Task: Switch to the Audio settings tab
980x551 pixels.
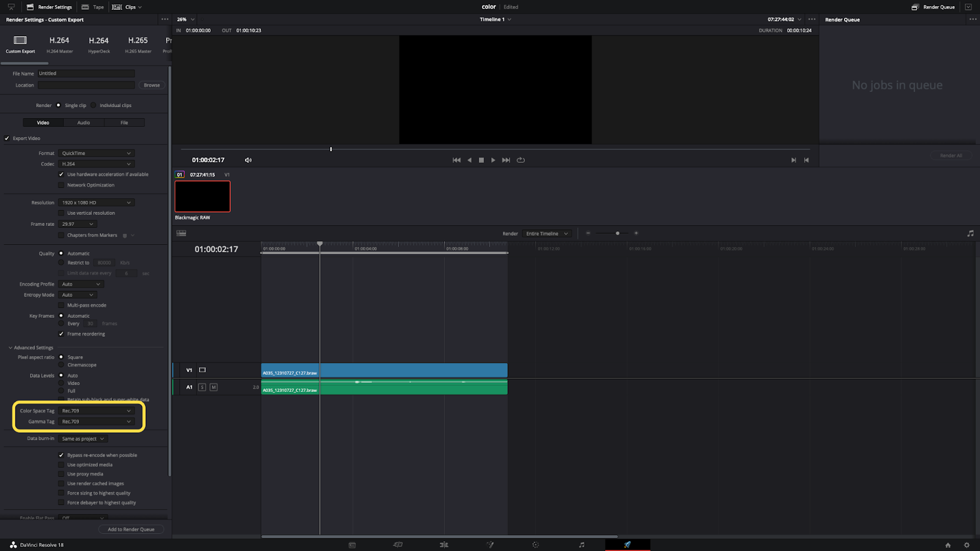Action: [x=83, y=122]
